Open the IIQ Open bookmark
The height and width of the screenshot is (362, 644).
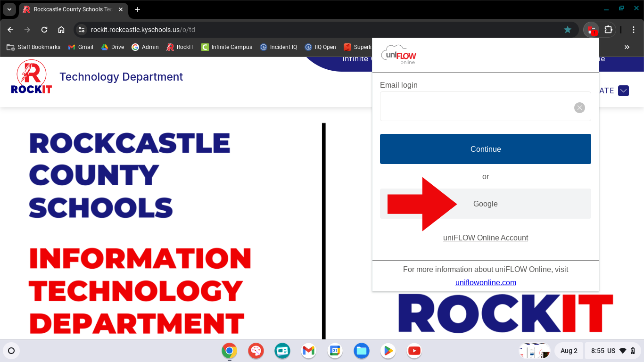(x=321, y=47)
